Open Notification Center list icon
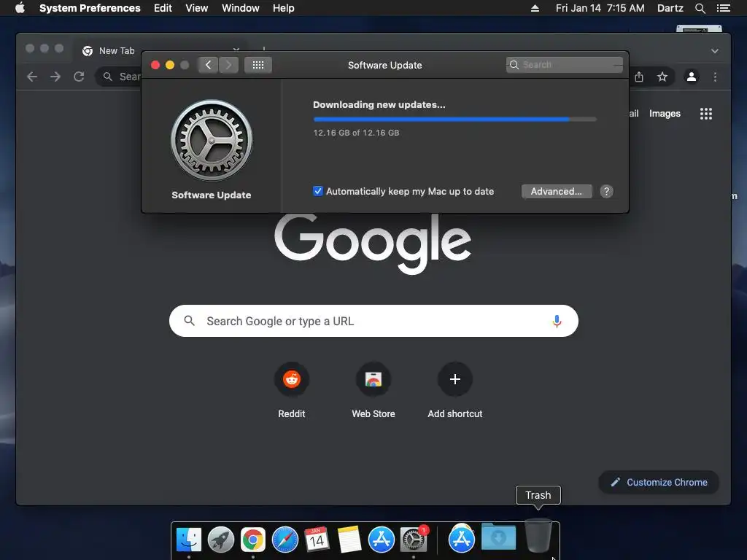The width and height of the screenshot is (747, 560). (724, 8)
